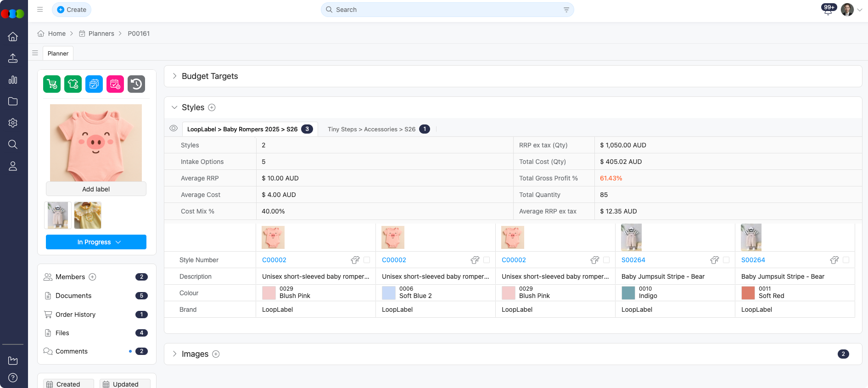This screenshot has height=388, width=868.
Task: Click the gray history clock icon
Action: pyautogui.click(x=136, y=84)
